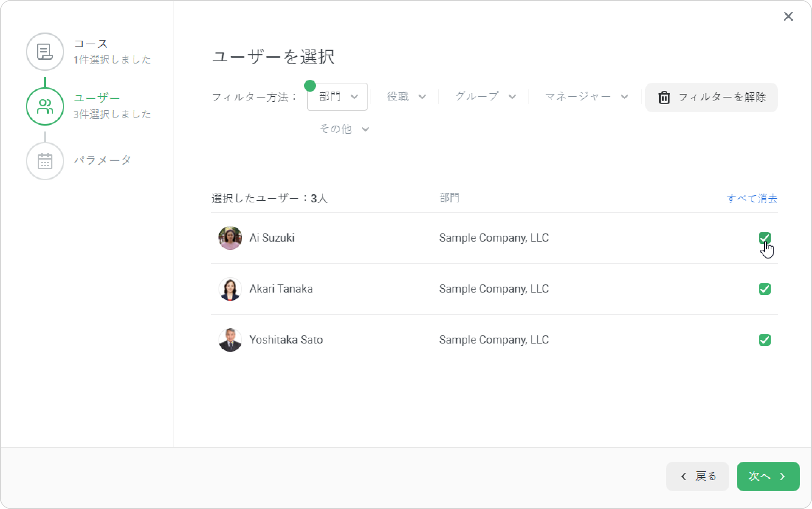The height and width of the screenshot is (509, 812).
Task: Open the グループ group filter dropdown
Action: click(485, 97)
